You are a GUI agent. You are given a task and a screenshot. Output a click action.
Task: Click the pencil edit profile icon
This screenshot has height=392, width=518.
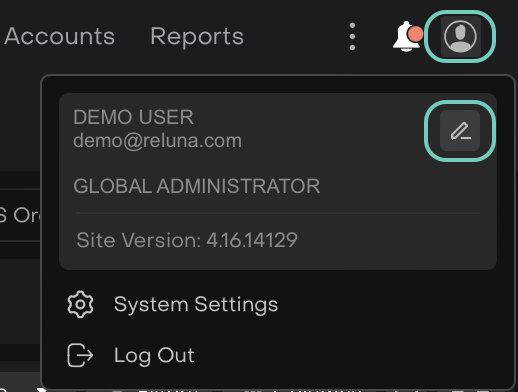[x=460, y=131]
